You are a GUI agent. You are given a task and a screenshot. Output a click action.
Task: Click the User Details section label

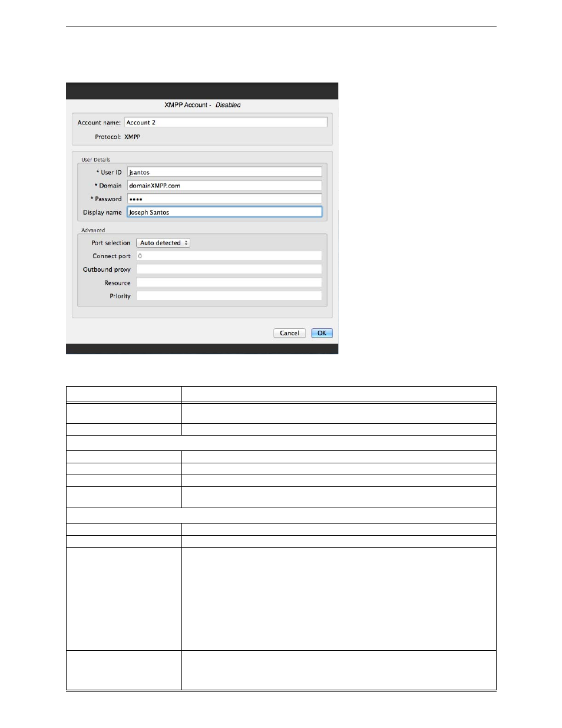click(95, 160)
